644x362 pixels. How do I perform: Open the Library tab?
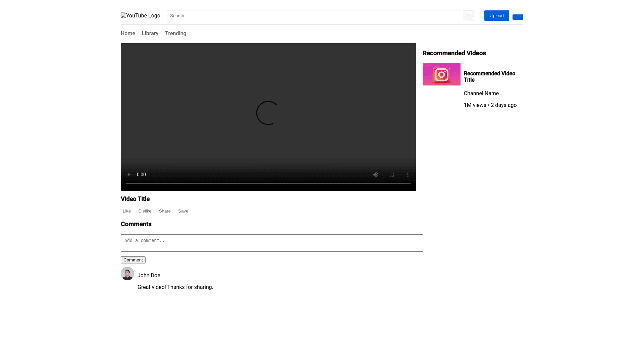150,34
